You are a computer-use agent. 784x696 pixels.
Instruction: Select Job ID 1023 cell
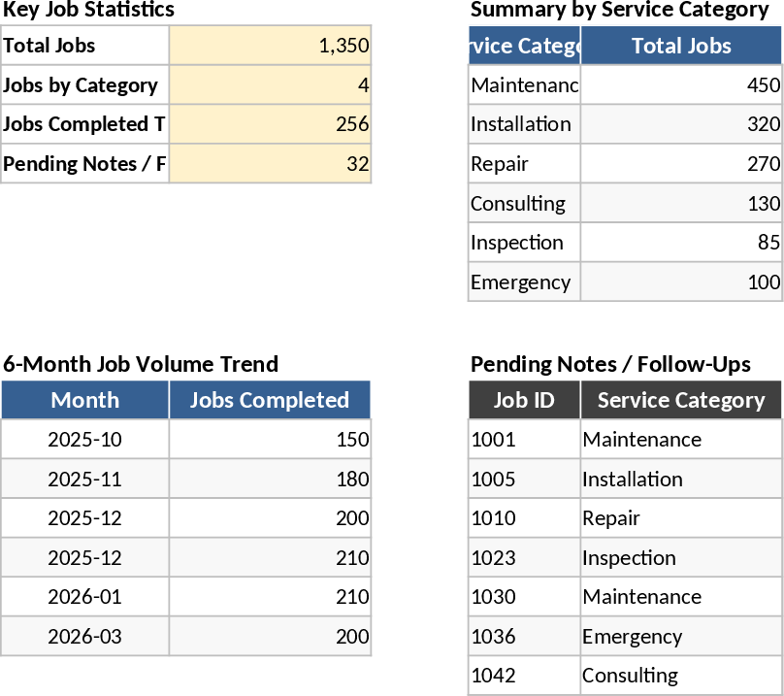point(524,558)
